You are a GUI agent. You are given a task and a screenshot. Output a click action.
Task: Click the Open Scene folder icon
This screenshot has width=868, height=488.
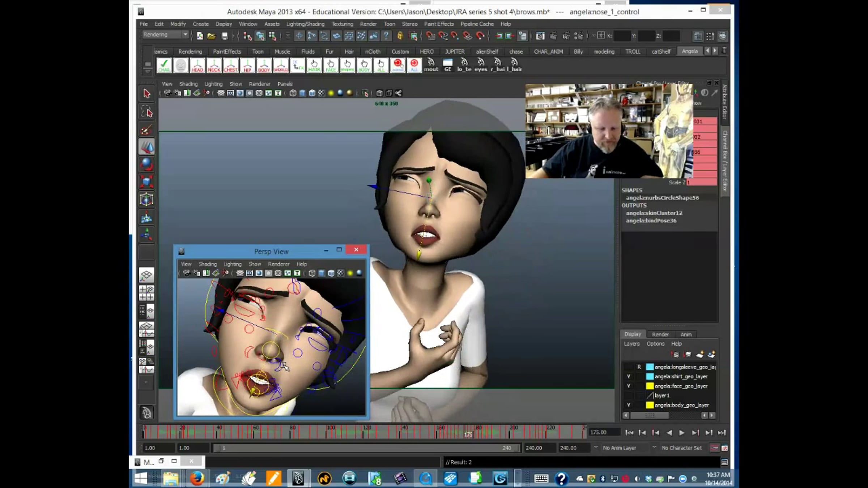tap(212, 36)
